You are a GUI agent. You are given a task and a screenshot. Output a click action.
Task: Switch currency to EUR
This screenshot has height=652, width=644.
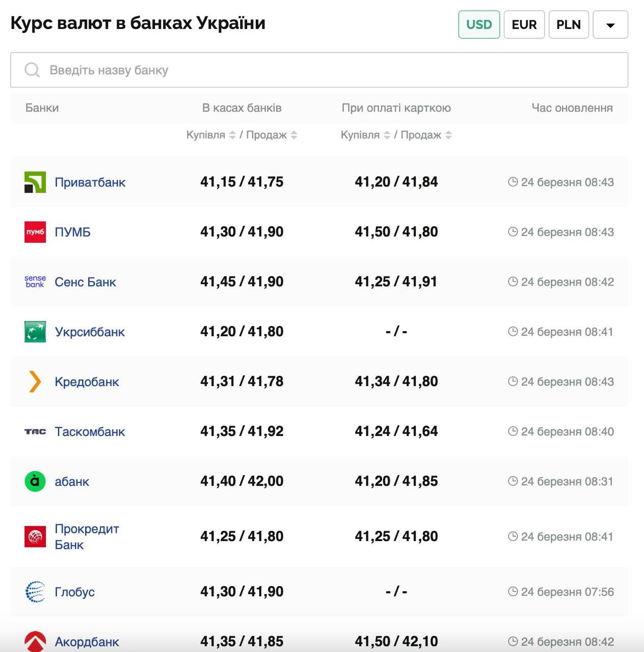pos(524,24)
